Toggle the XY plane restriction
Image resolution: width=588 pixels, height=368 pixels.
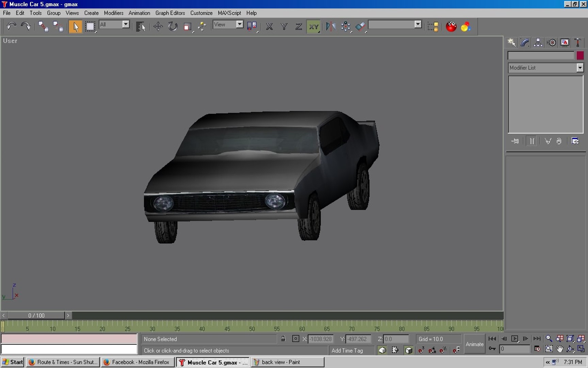click(x=313, y=26)
